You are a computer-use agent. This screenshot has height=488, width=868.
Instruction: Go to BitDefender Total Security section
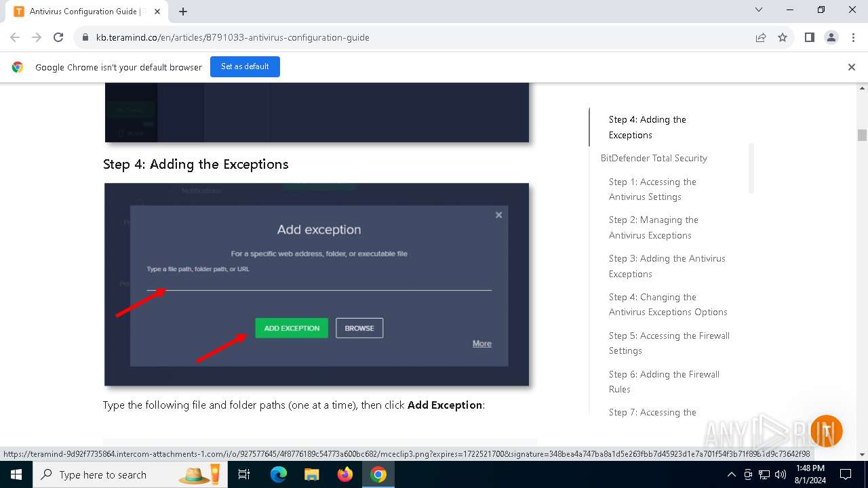[654, 158]
